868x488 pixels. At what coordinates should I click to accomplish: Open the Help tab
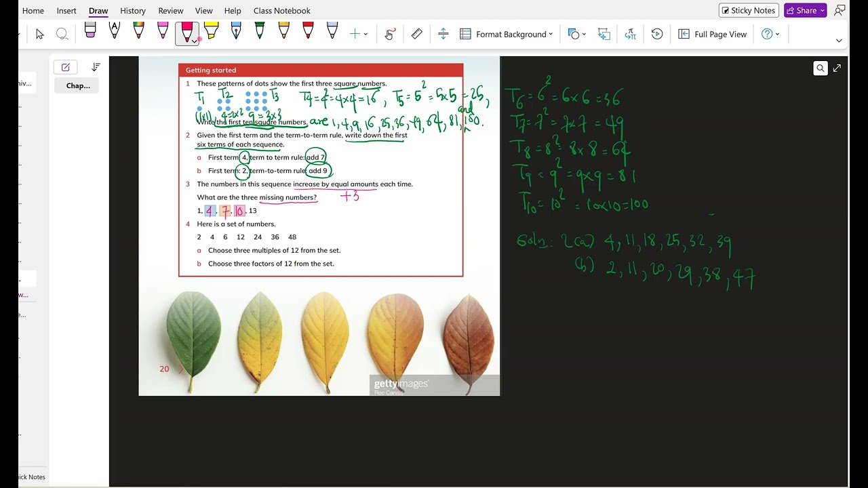233,11
